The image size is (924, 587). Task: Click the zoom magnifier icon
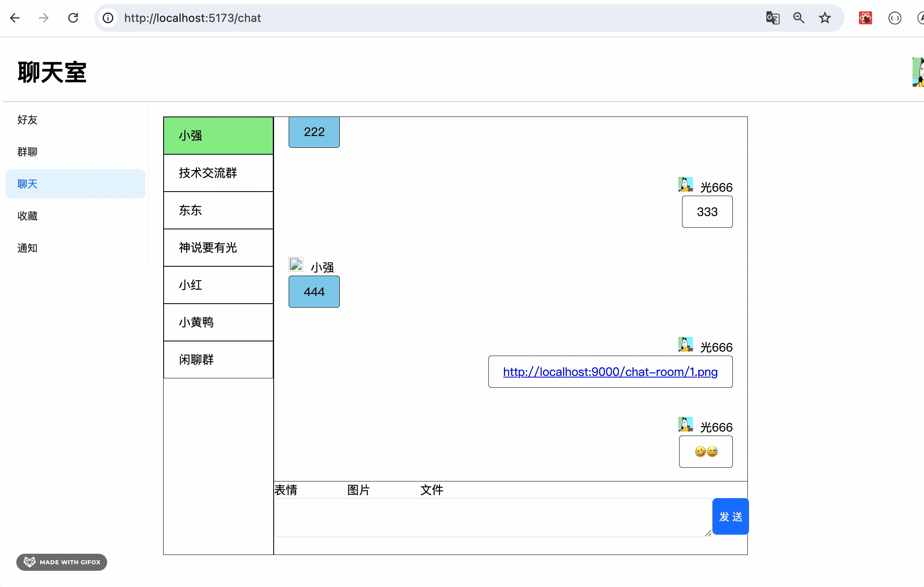[x=799, y=18]
